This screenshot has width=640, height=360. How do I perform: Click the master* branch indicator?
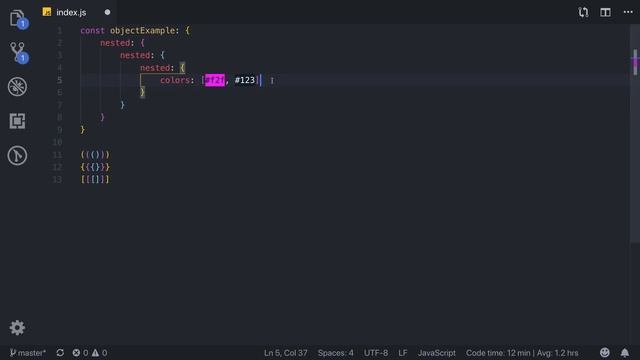[x=27, y=353]
